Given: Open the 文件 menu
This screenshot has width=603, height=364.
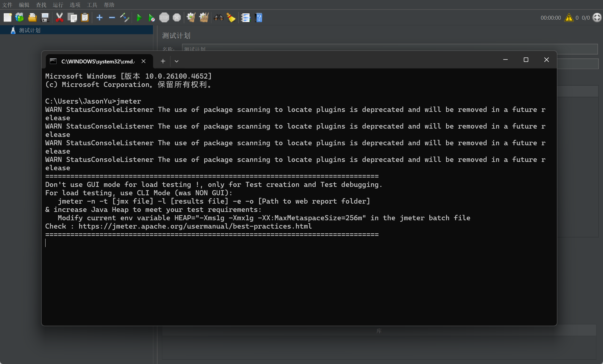Looking at the screenshot, I should point(7,5).
